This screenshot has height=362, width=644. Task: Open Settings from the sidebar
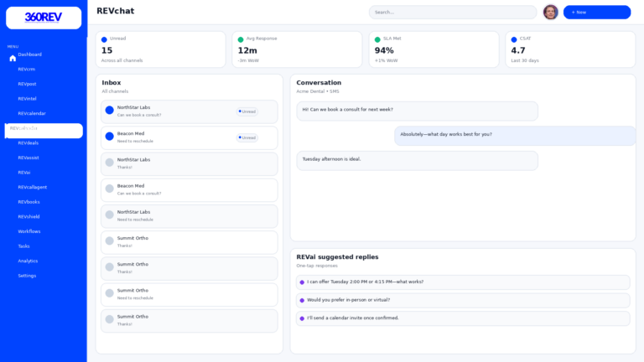click(27, 276)
